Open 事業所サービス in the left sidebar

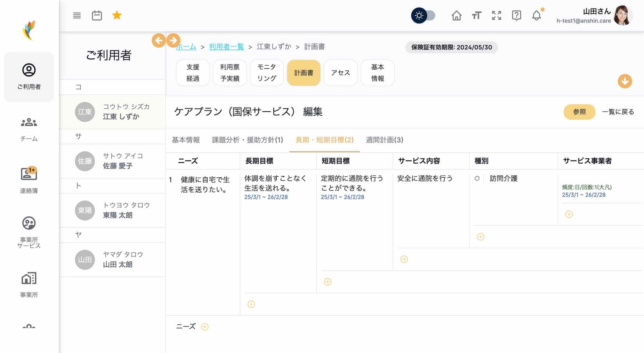click(29, 233)
